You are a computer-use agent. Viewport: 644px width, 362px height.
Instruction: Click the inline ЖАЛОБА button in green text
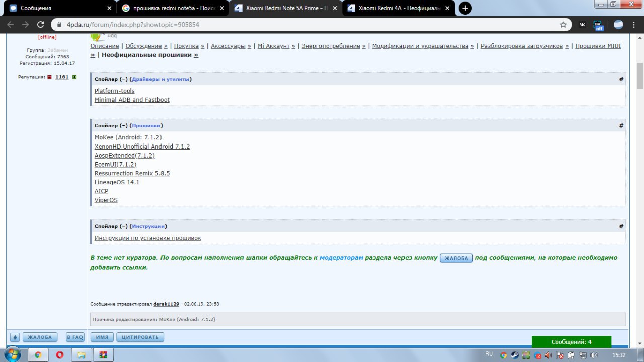pos(456,258)
